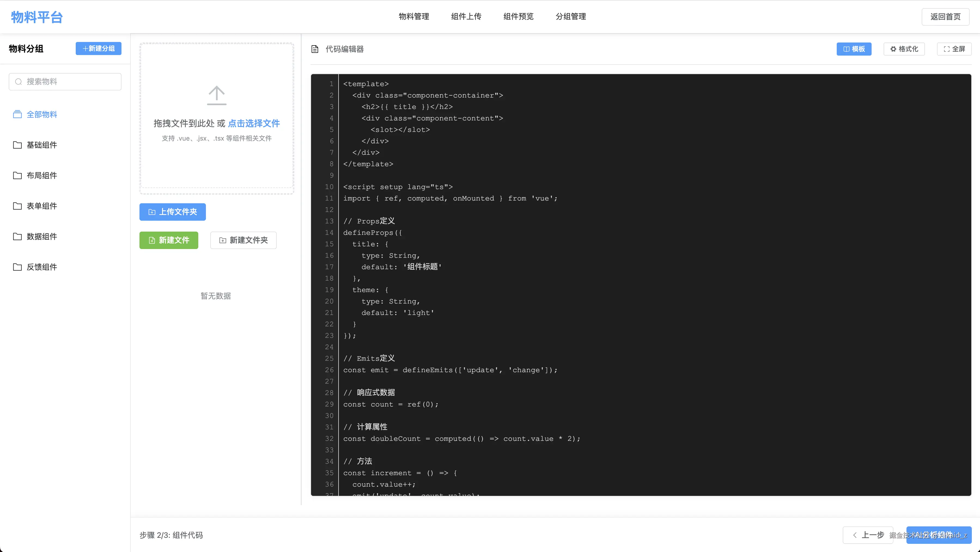The image size is (980, 552).
Task: Click folder icon beside 布局组件
Action: 17,175
